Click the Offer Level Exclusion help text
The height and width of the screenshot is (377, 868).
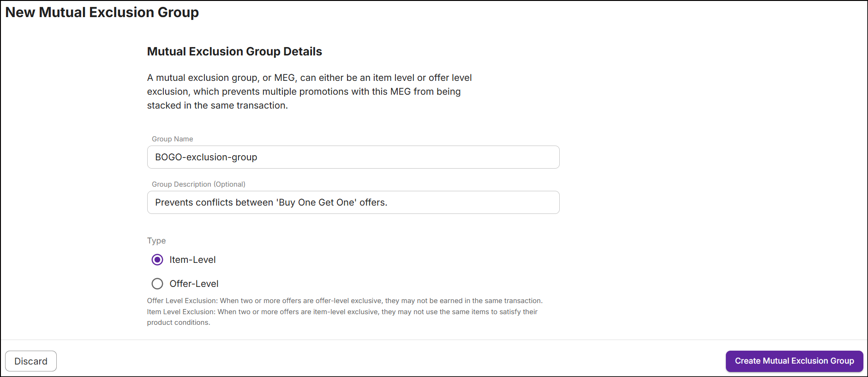coord(345,301)
